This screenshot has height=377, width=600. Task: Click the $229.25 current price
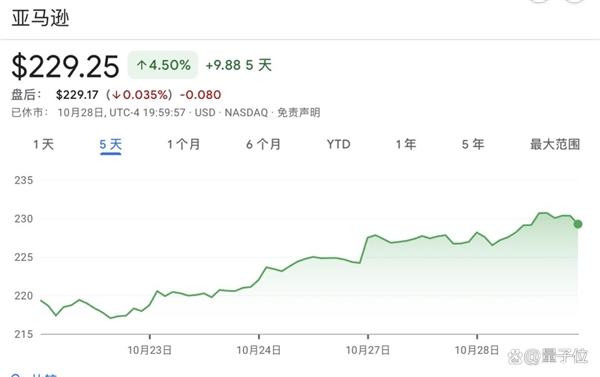click(x=65, y=67)
